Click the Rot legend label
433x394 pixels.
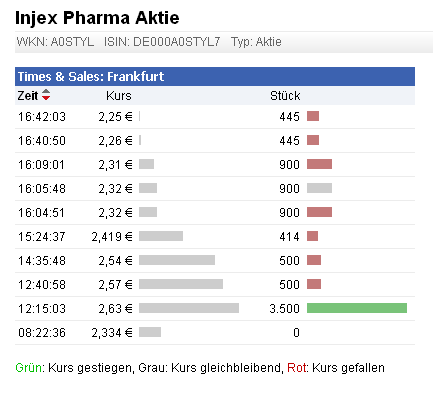[297, 368]
